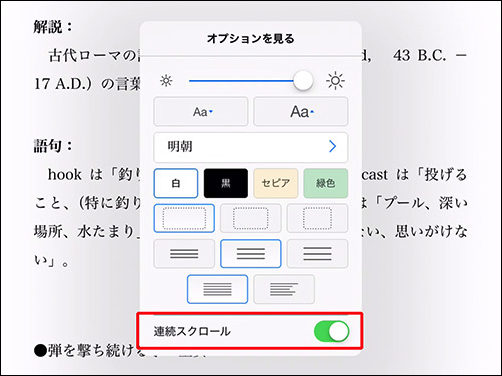
Task: Select the セピア sepia theme
Action: [276, 183]
